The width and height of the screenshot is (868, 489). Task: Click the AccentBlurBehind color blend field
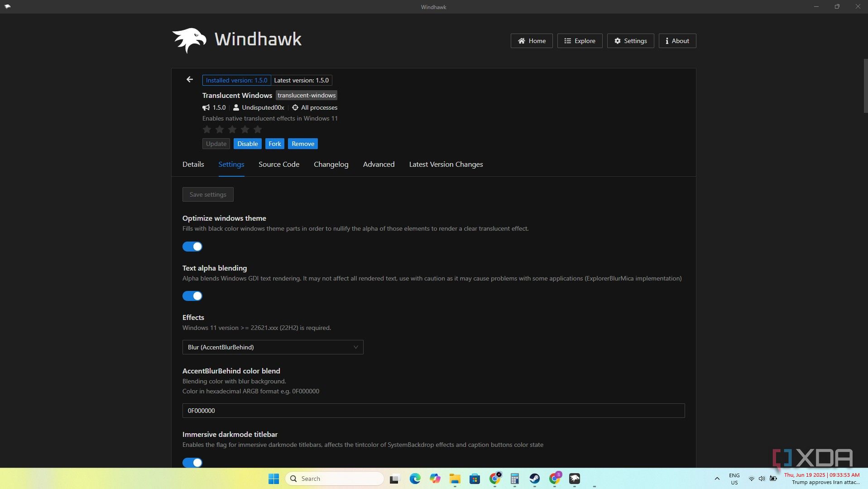click(x=433, y=411)
